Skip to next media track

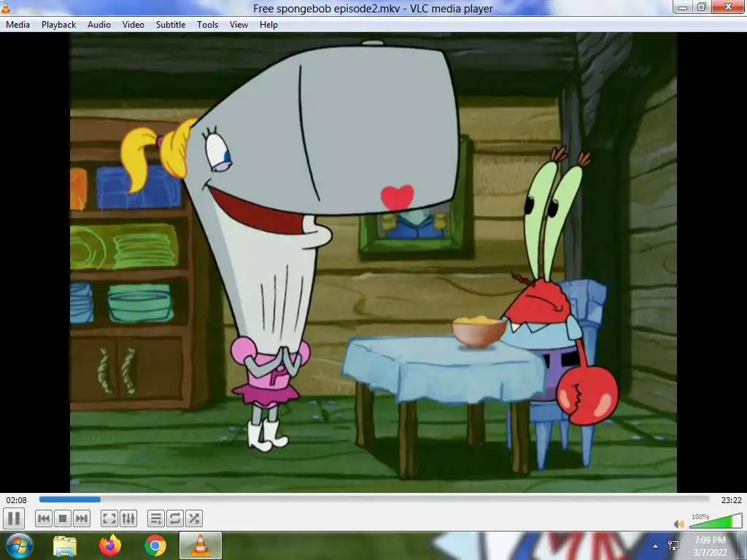(x=82, y=518)
